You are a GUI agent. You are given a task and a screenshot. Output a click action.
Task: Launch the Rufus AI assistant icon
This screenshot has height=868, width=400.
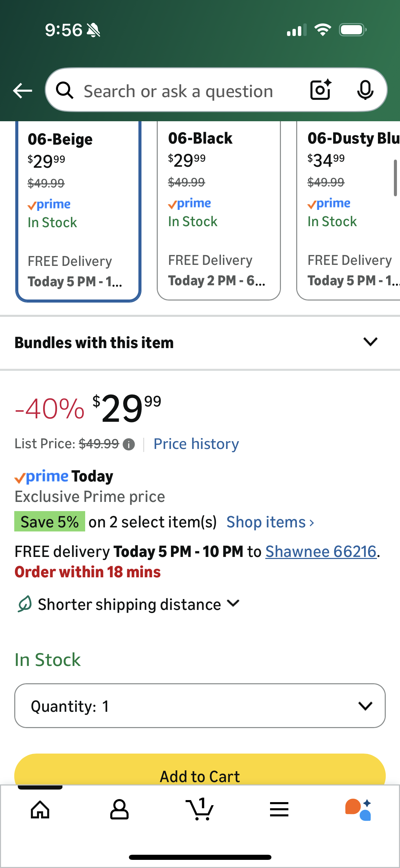click(358, 809)
